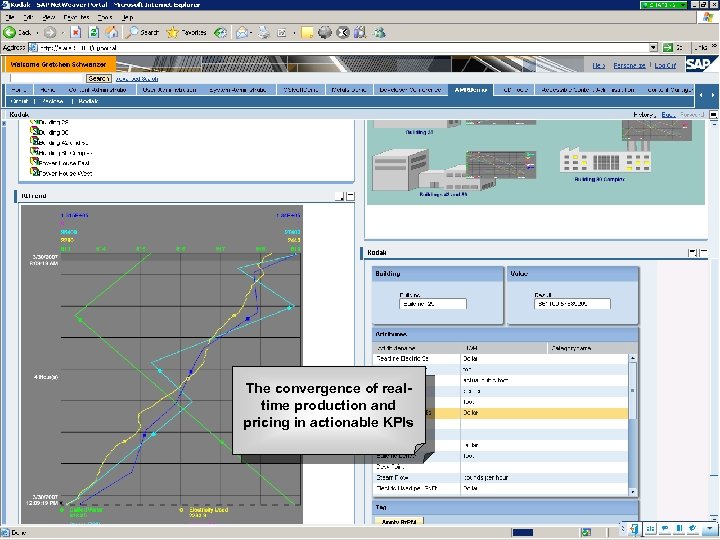Open the Personalize link
Viewport: 720px width, 540px height.
[x=629, y=66]
